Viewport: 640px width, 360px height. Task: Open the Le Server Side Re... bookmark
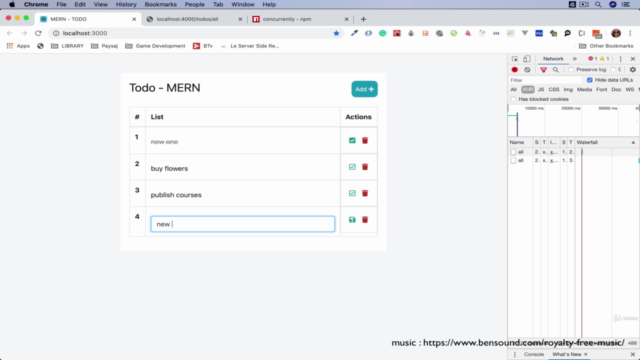coord(250,46)
